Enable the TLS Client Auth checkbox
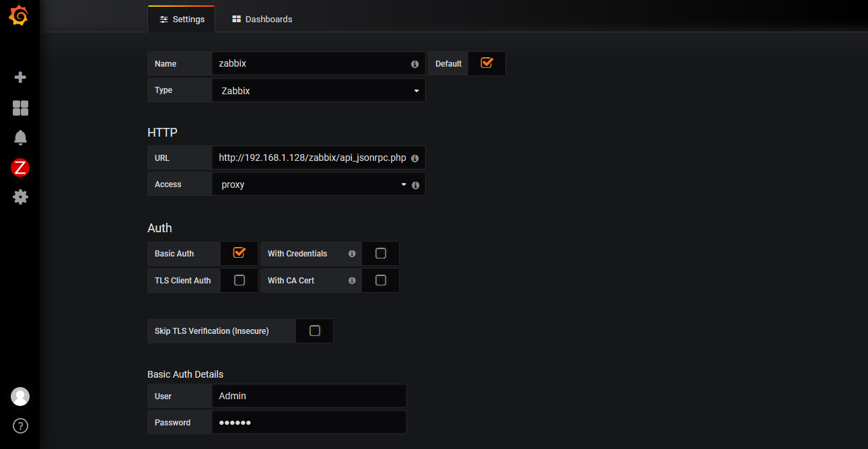The image size is (868, 449). 240,281
